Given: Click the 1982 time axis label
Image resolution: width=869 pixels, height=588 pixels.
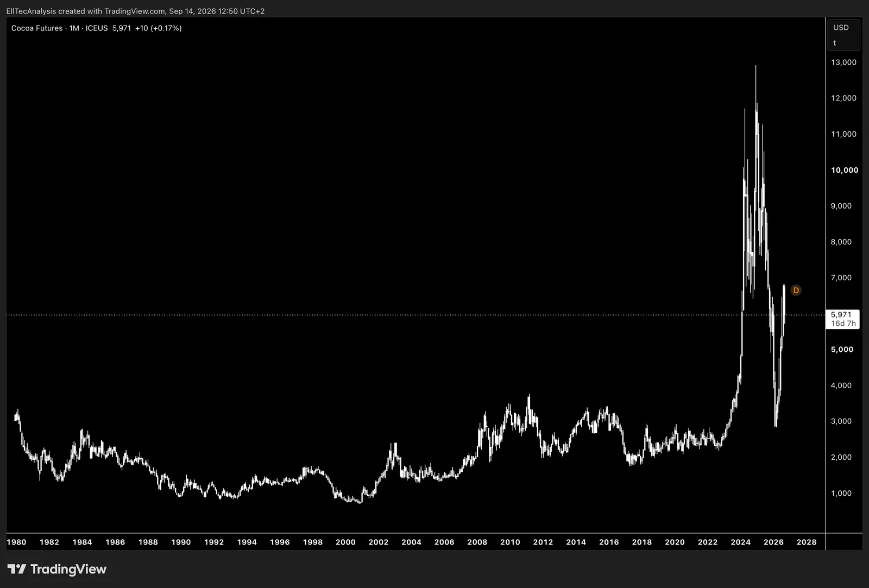Looking at the screenshot, I should tap(49, 542).
